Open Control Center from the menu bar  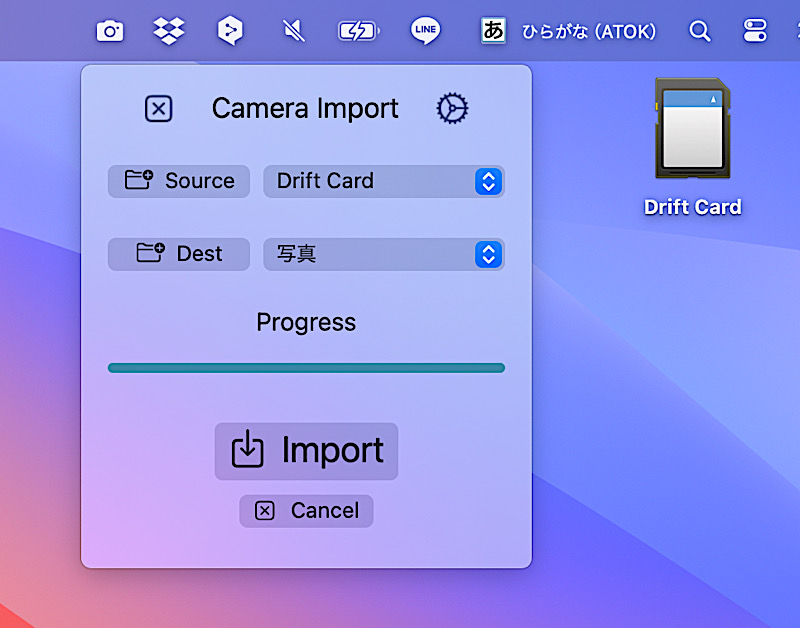[755, 30]
